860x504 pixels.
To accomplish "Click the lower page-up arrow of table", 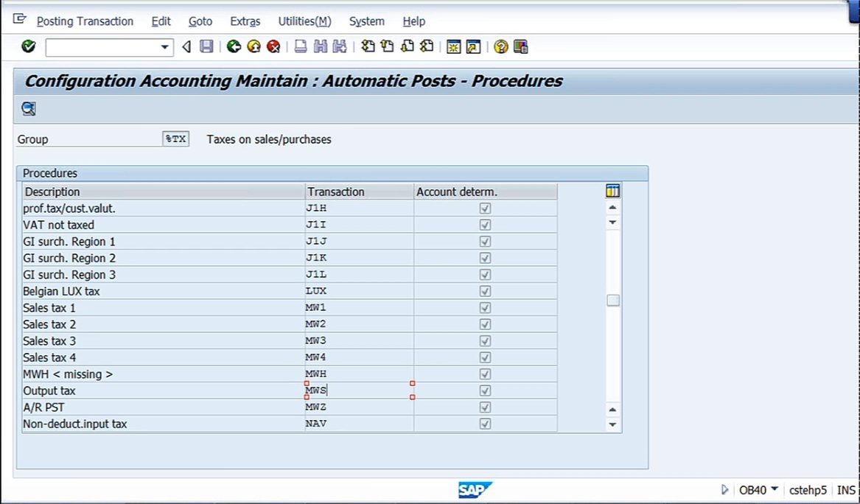I will 612,410.
